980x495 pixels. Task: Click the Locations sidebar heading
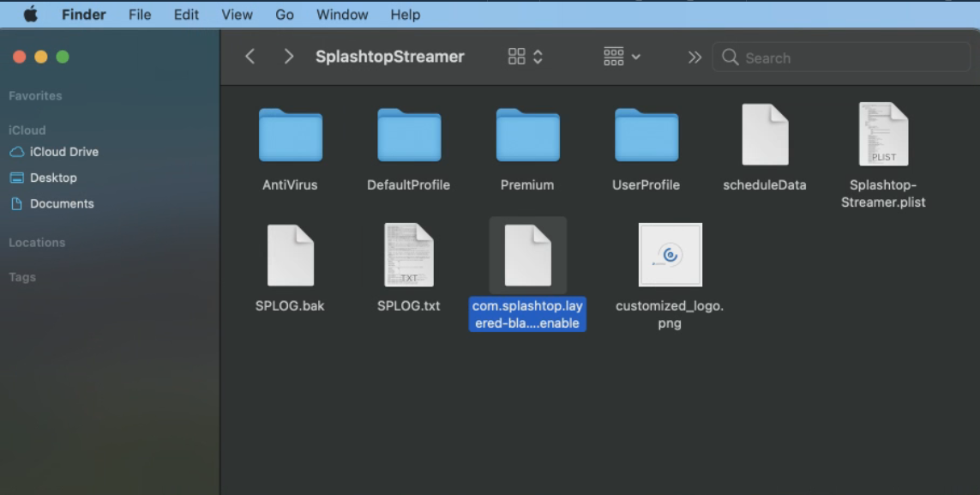pos(37,243)
